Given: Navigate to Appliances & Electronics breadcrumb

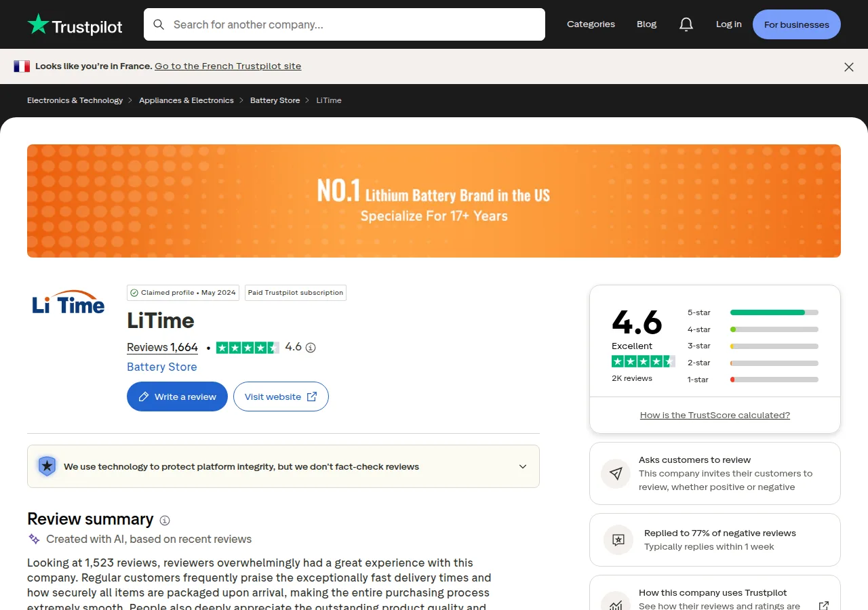Looking at the screenshot, I should (x=186, y=100).
